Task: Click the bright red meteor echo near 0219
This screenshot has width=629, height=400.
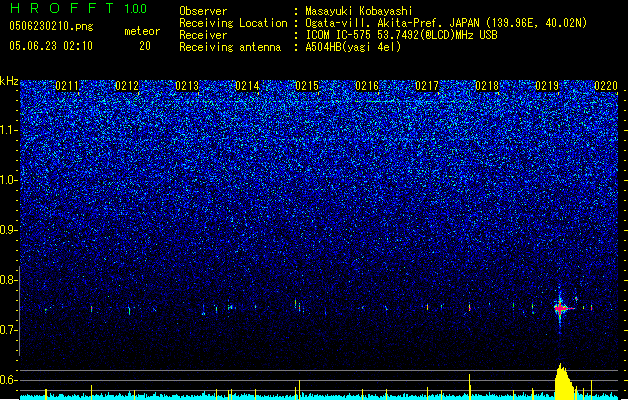Action: point(560,308)
